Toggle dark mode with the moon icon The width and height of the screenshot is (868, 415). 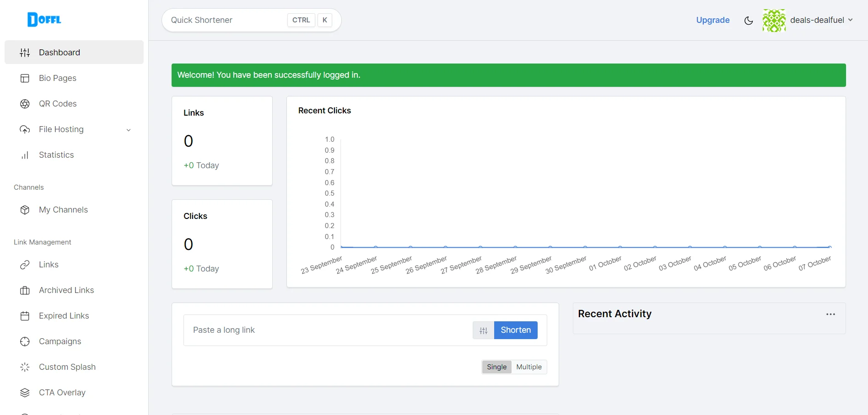pos(749,21)
